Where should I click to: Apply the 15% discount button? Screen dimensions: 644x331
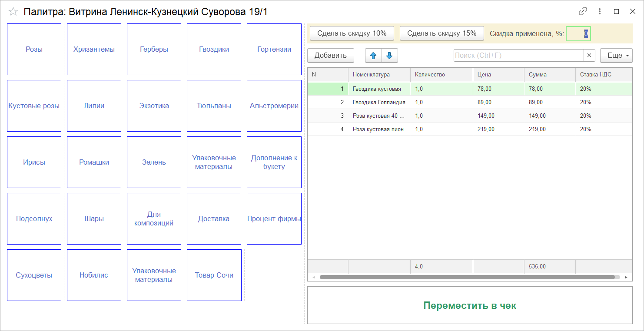click(x=442, y=33)
